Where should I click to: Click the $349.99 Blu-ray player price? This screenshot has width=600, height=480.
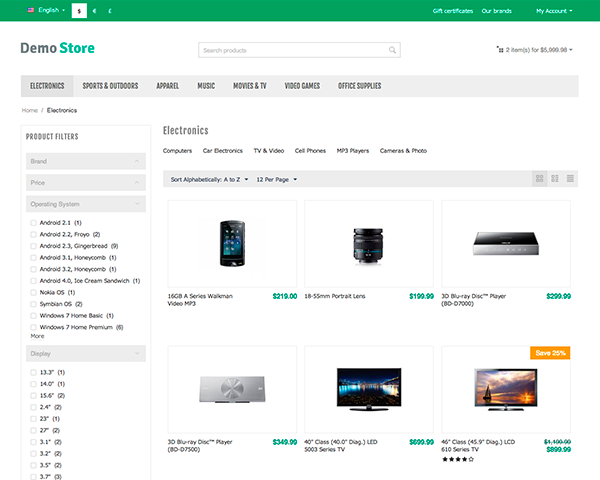285,442
